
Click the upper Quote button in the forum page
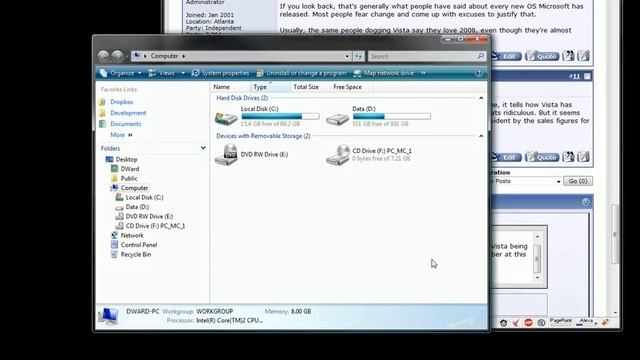542,56
